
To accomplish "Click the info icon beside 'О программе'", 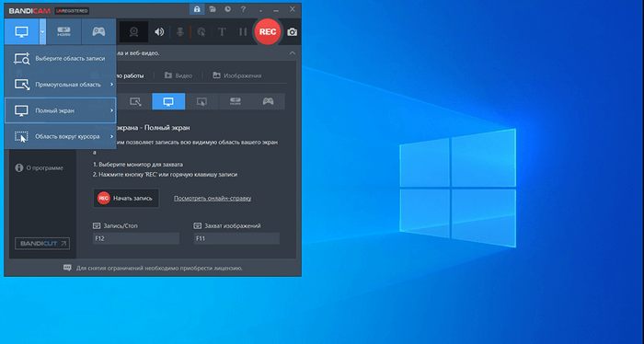I will [19, 168].
